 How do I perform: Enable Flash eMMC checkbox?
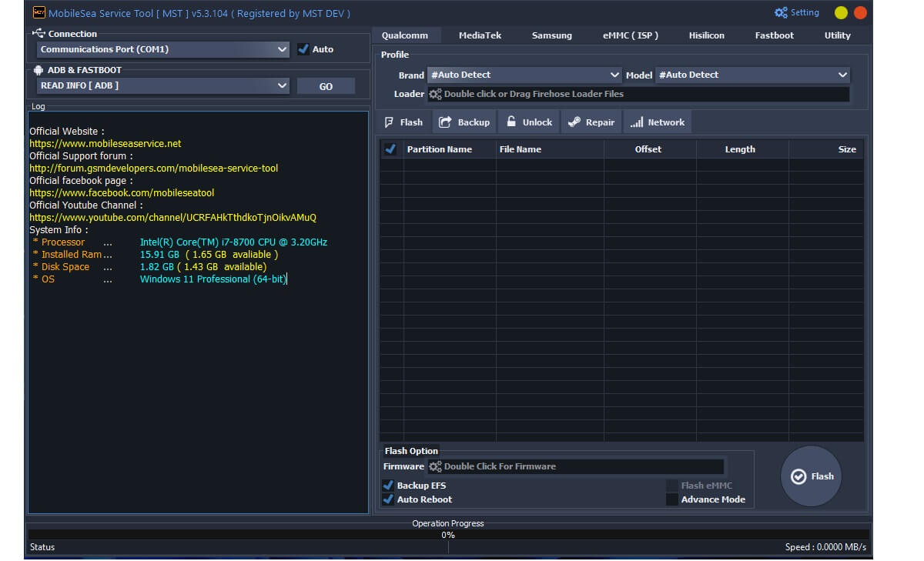click(x=672, y=486)
